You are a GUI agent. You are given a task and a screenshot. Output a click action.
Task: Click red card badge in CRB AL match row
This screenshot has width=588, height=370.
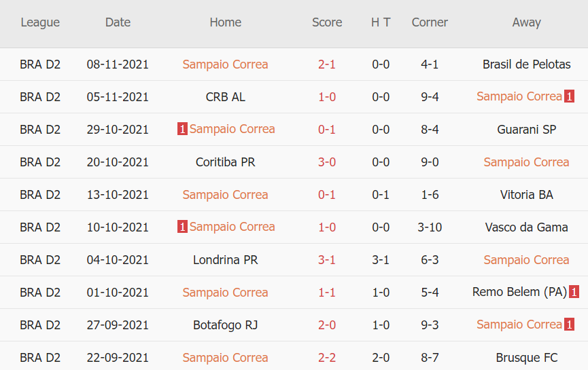click(x=569, y=96)
